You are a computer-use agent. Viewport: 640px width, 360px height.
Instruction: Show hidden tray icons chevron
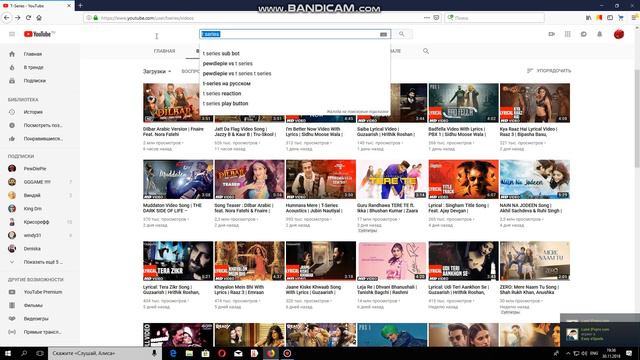tap(568, 353)
